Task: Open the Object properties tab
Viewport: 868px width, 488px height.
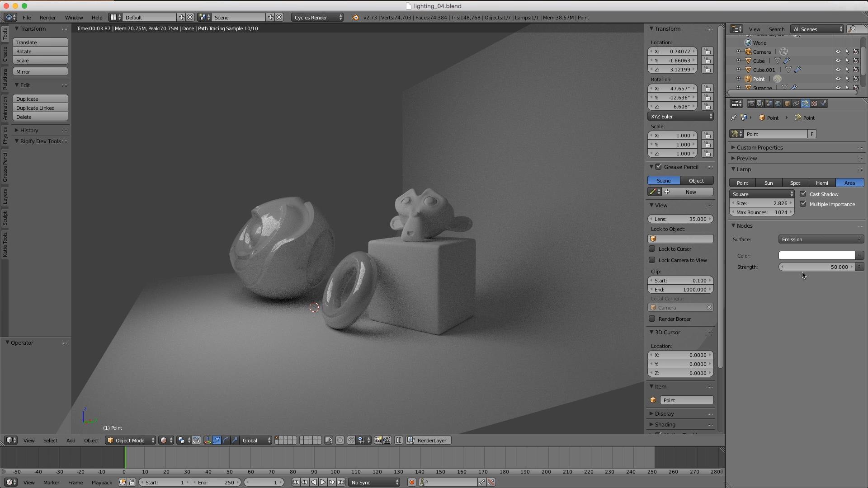Action: 787,103
